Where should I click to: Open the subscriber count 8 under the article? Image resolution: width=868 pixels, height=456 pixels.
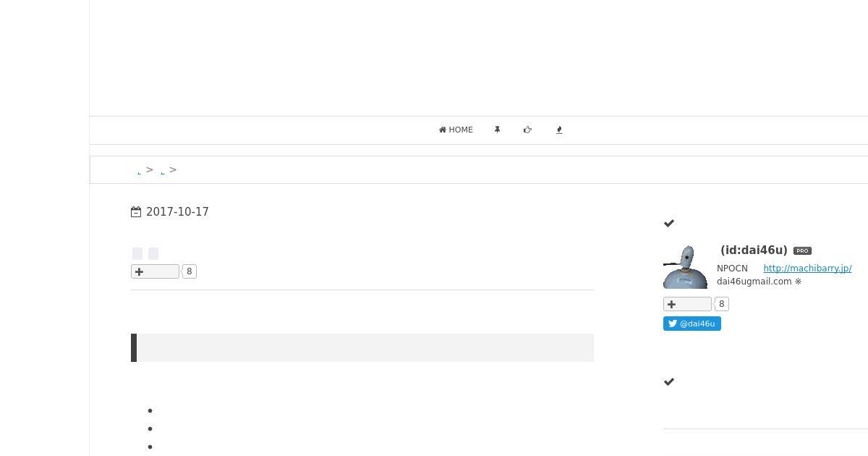[x=189, y=271]
